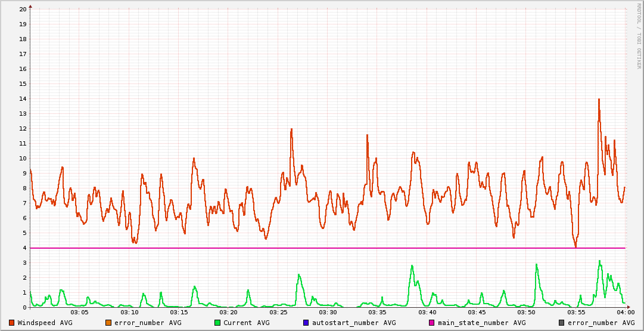This screenshot has width=644, height=331.
Task: Click the highest Windspeed peak reaching 14
Action: click(x=599, y=100)
